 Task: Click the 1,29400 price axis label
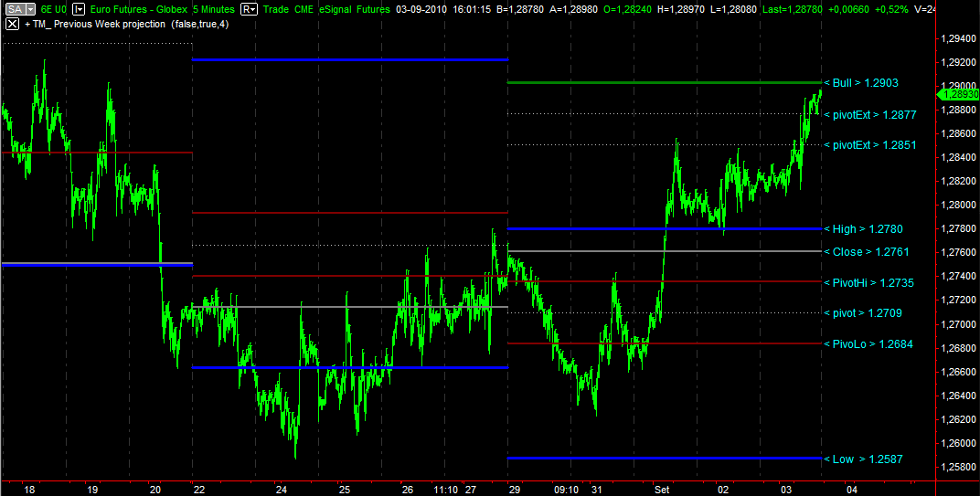pyautogui.click(x=957, y=38)
